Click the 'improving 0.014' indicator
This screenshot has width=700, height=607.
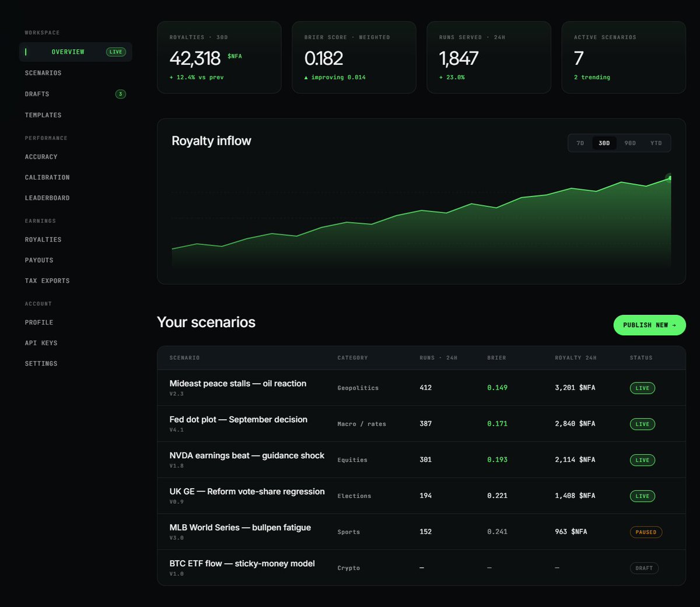pyautogui.click(x=335, y=78)
